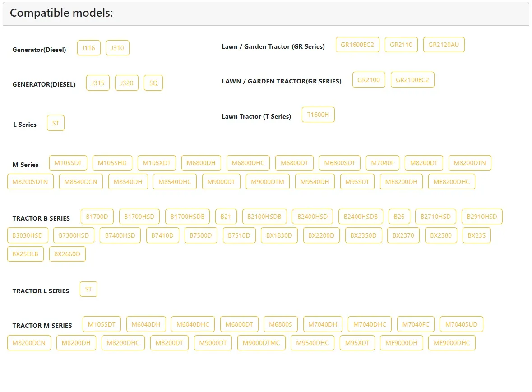Image resolution: width=532 pixels, height=392 pixels.
Task: Open the BX23S model tag
Action: coord(476,235)
